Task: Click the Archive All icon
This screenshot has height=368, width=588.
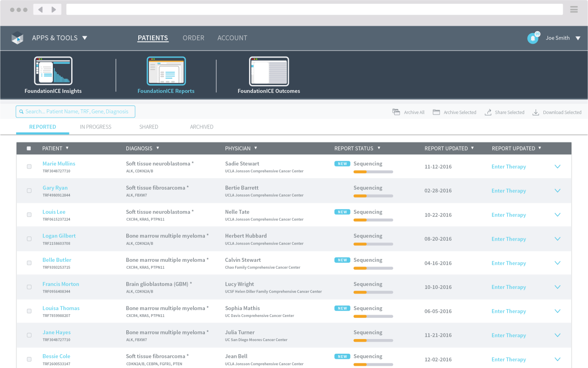Action: pyautogui.click(x=396, y=112)
